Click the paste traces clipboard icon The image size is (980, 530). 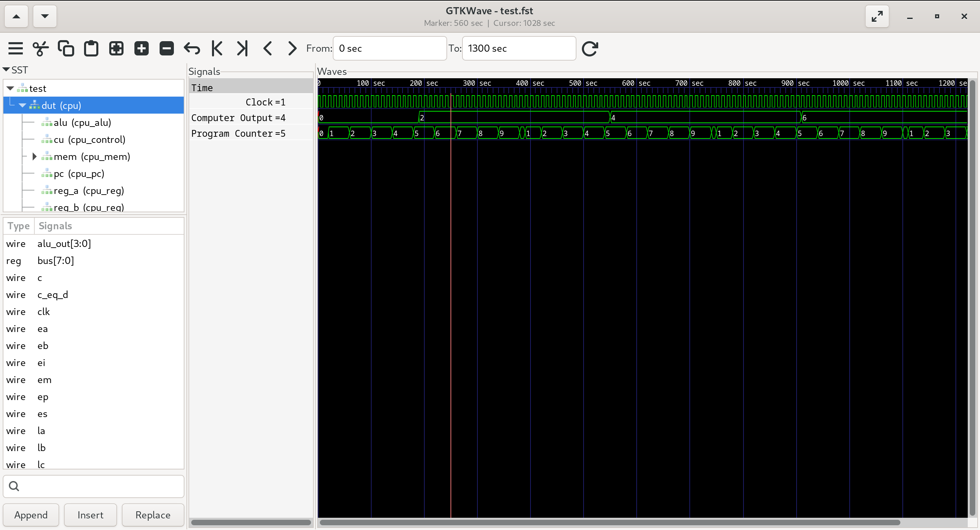pyautogui.click(x=91, y=48)
